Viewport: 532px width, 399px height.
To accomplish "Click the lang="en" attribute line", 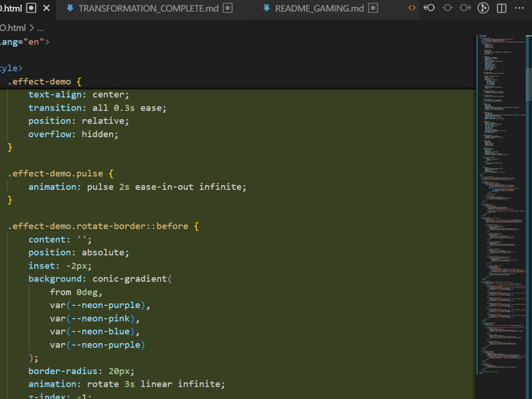I will pyautogui.click(x=24, y=42).
